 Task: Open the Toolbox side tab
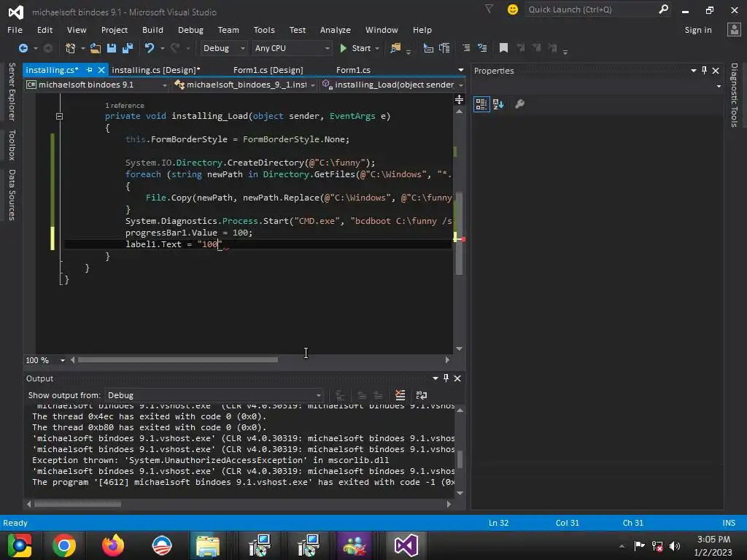[x=12, y=145]
